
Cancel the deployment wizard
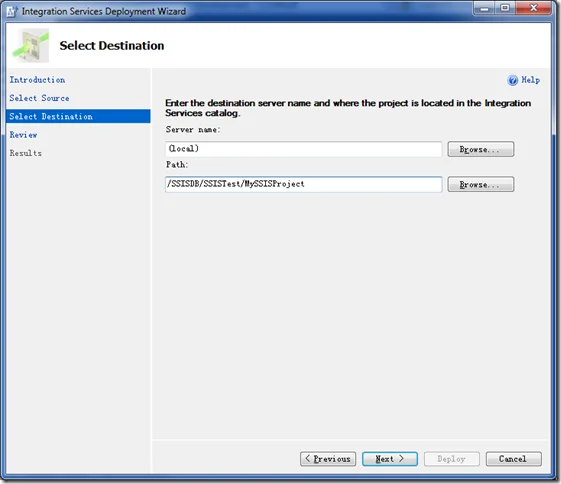(x=513, y=459)
